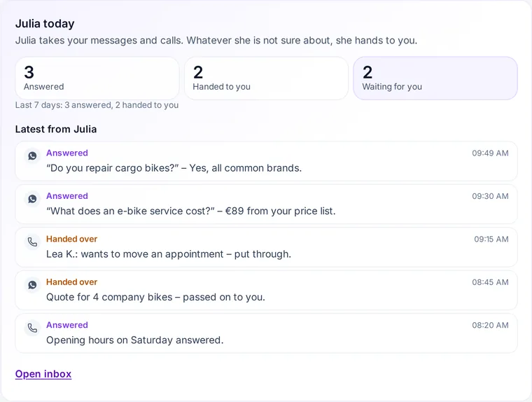Select the 3 Answered stat card
This screenshot has height=402, width=532.
click(x=97, y=78)
